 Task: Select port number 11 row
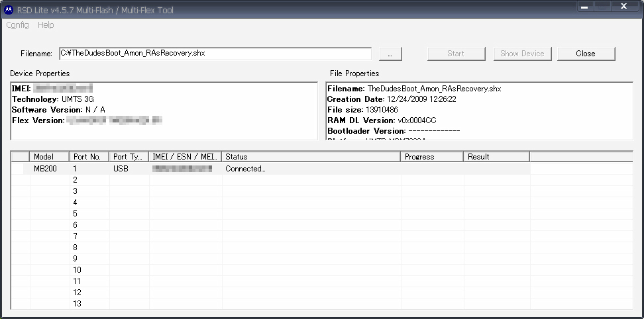pos(271,281)
